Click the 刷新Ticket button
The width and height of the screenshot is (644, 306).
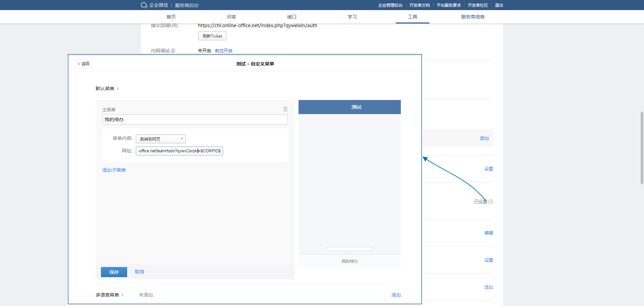212,36
